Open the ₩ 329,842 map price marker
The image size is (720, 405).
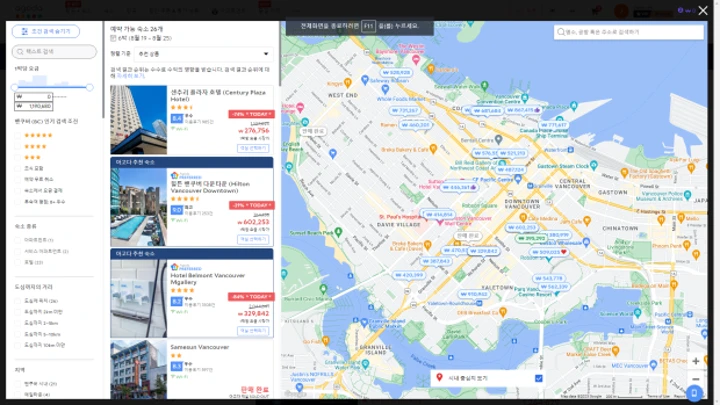click(x=484, y=251)
